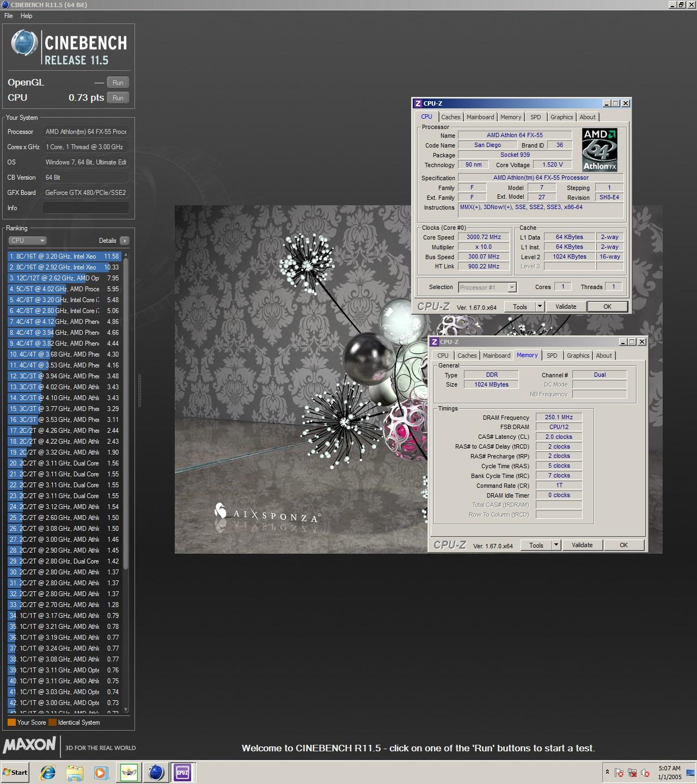Screen dimensions: 697x784
Task: Open Internet Explorer from the taskbar
Action: click(x=48, y=772)
